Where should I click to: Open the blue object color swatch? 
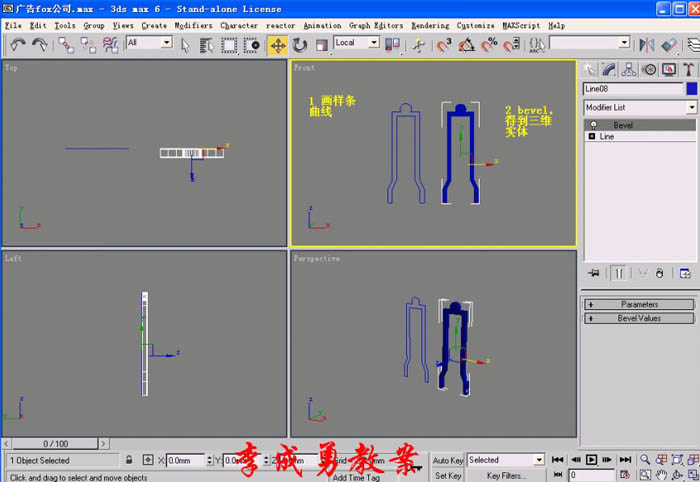click(x=692, y=89)
